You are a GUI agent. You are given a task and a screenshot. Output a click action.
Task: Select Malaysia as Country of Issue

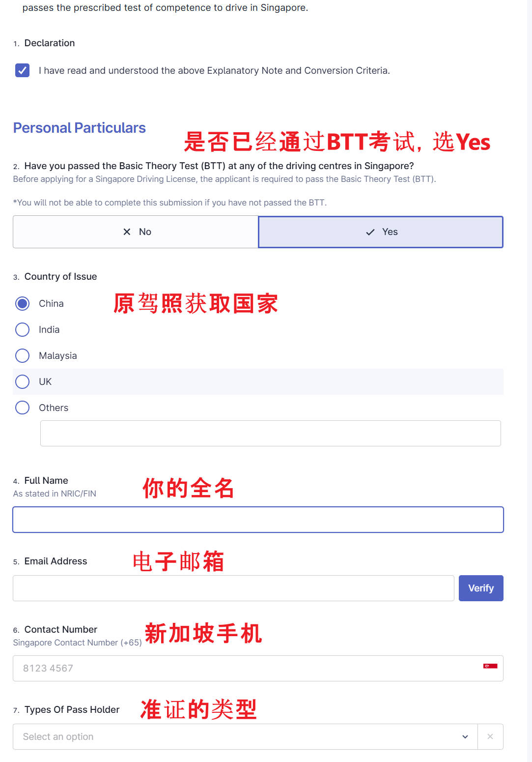22,355
